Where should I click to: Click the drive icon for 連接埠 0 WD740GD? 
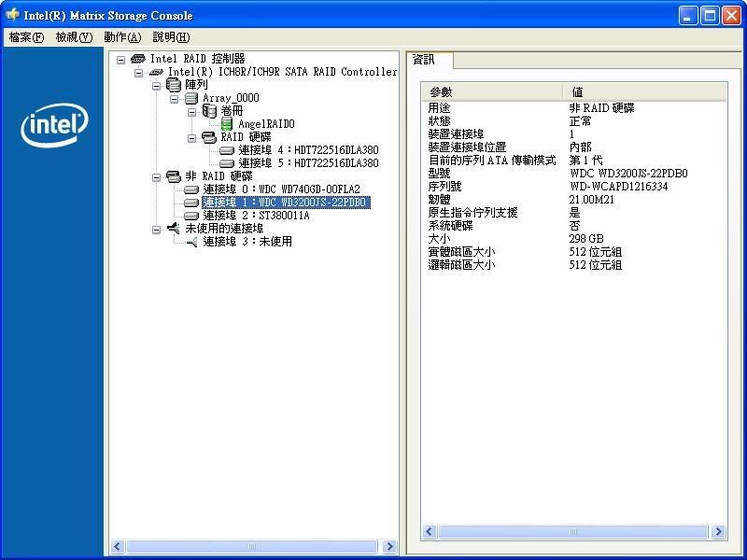pos(191,189)
